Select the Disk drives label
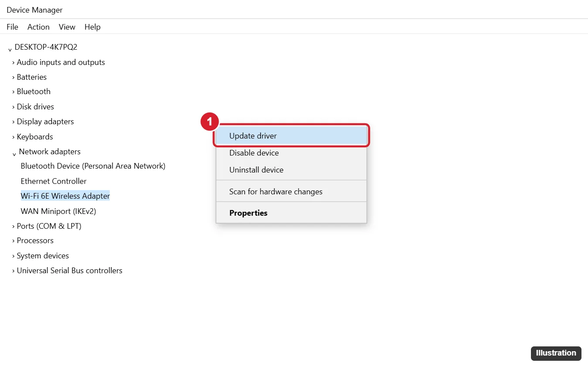The height and width of the screenshot is (366, 588). click(x=35, y=107)
